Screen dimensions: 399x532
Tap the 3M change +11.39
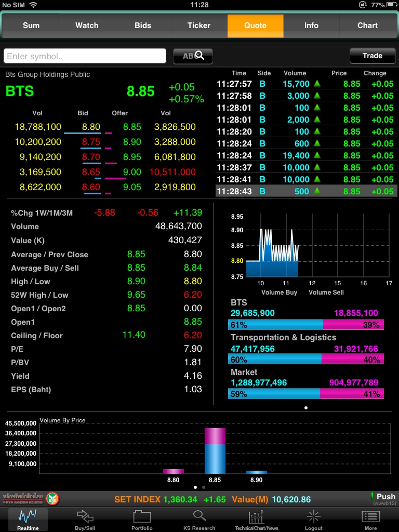click(x=188, y=212)
